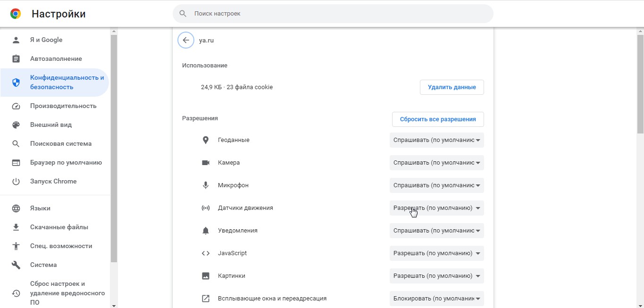644x308 pixels.
Task: Open the Геоданные permission dropdown
Action: tap(436, 140)
